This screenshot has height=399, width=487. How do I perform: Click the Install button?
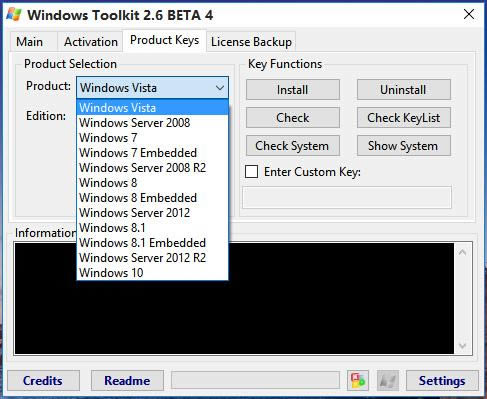pyautogui.click(x=293, y=90)
